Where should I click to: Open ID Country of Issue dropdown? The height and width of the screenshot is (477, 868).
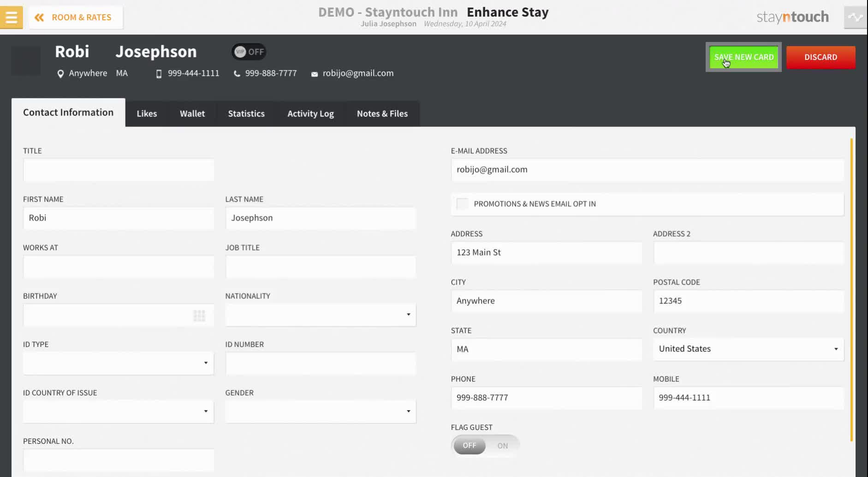pyautogui.click(x=119, y=411)
